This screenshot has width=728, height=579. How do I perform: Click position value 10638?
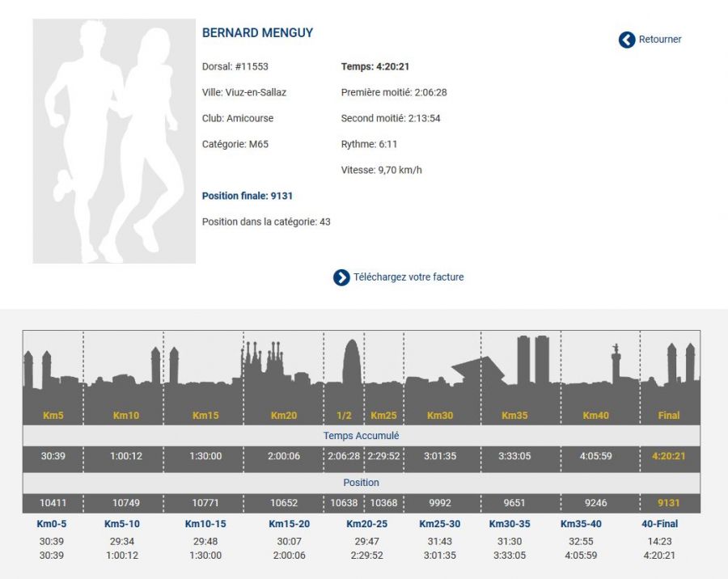click(344, 503)
